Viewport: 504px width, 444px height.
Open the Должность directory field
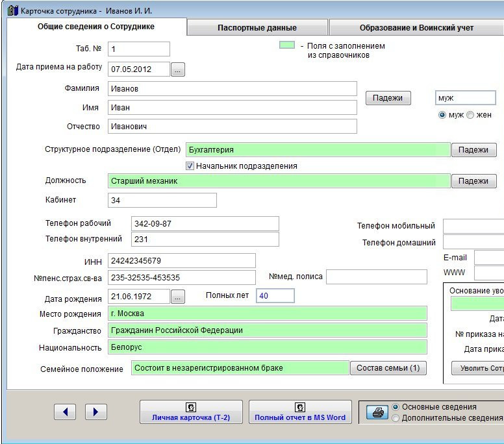coord(279,181)
